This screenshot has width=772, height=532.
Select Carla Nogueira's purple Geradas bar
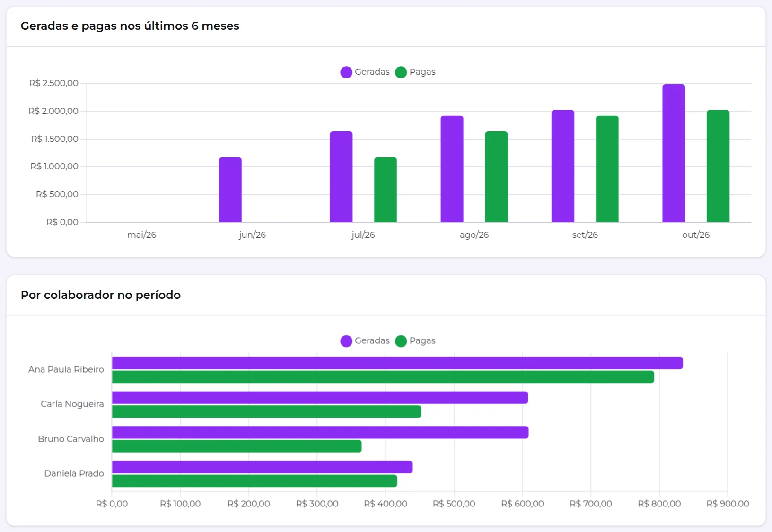point(320,398)
